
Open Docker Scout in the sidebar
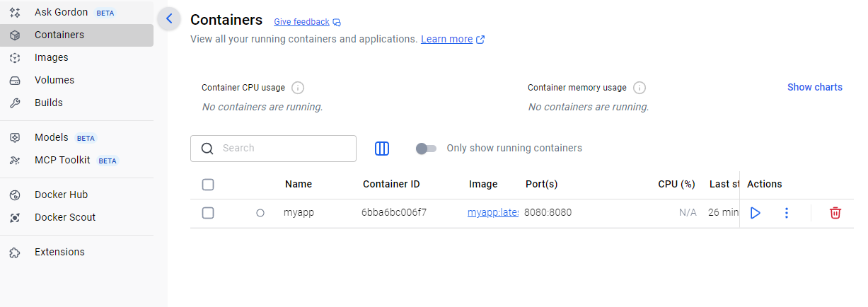pos(77,217)
